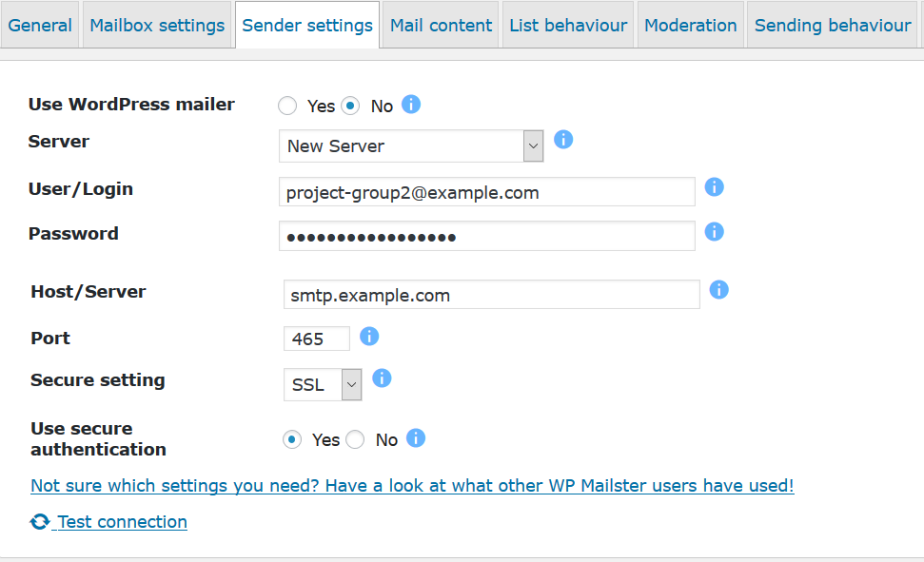Go to the Moderation tab
924x562 pixels.
pos(690,26)
